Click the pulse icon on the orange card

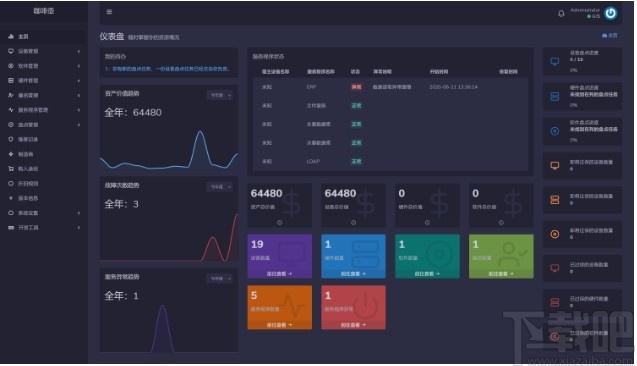[291, 305]
